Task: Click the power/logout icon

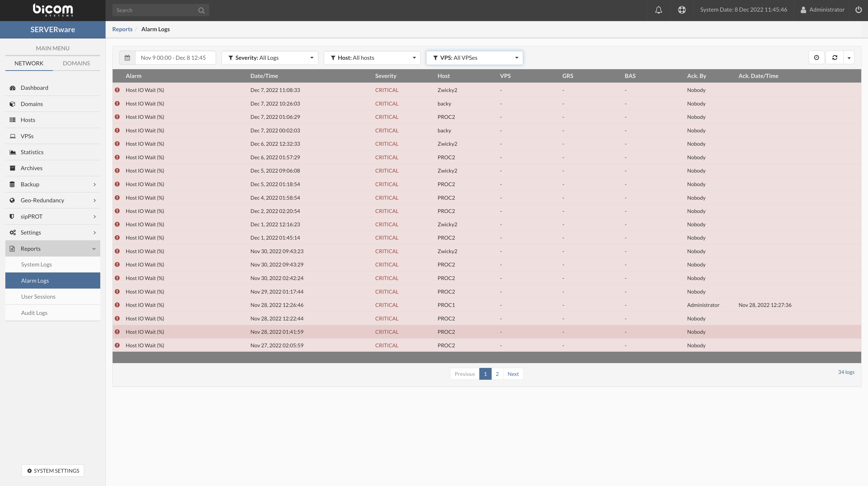Action: pyautogui.click(x=859, y=10)
